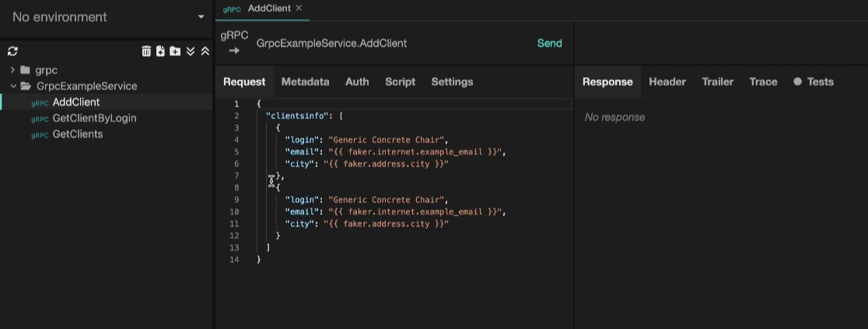Click the new folder icon
Image resolution: width=868 pixels, height=329 pixels.
pyautogui.click(x=175, y=51)
